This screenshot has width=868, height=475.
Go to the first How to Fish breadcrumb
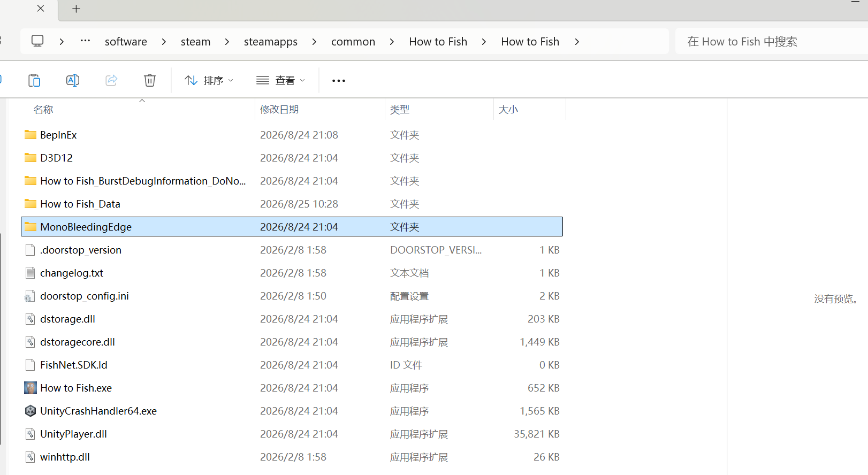point(438,41)
